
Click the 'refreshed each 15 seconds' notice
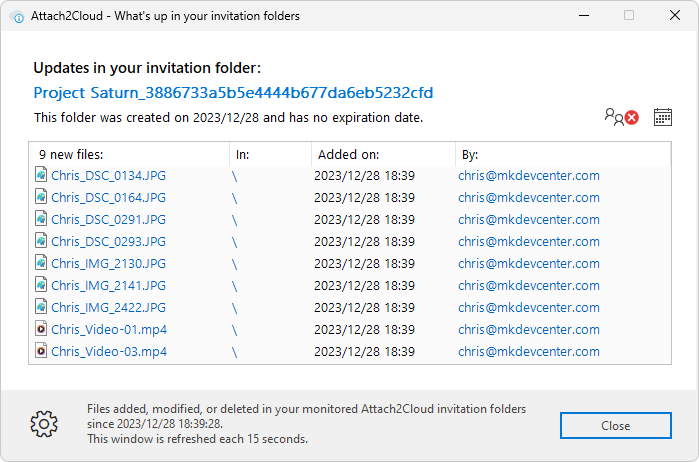197,439
